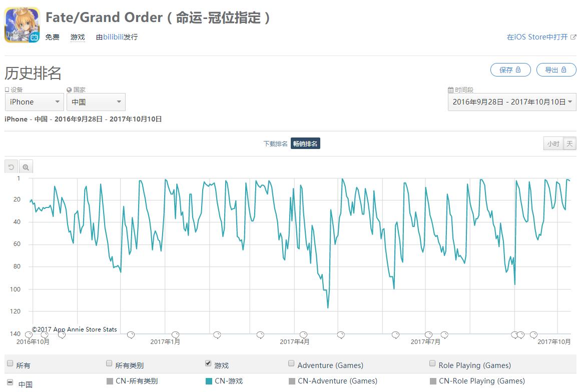Click the 导出 export button

click(x=556, y=70)
